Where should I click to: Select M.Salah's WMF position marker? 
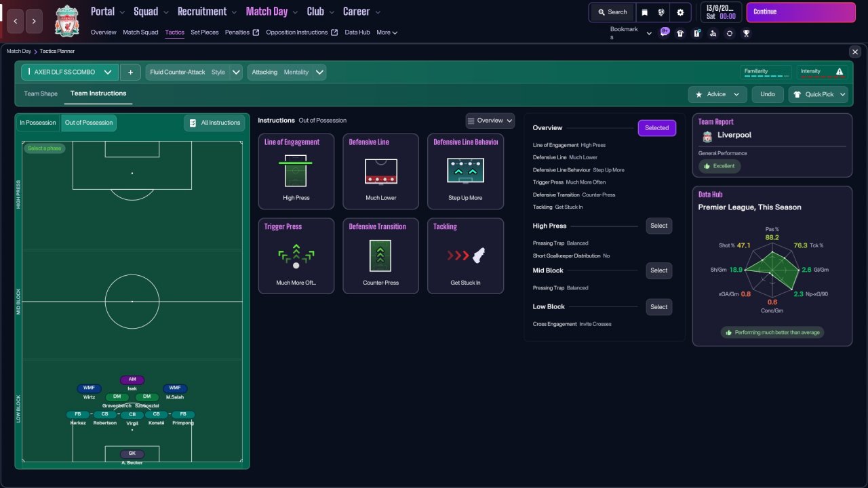[x=175, y=388]
